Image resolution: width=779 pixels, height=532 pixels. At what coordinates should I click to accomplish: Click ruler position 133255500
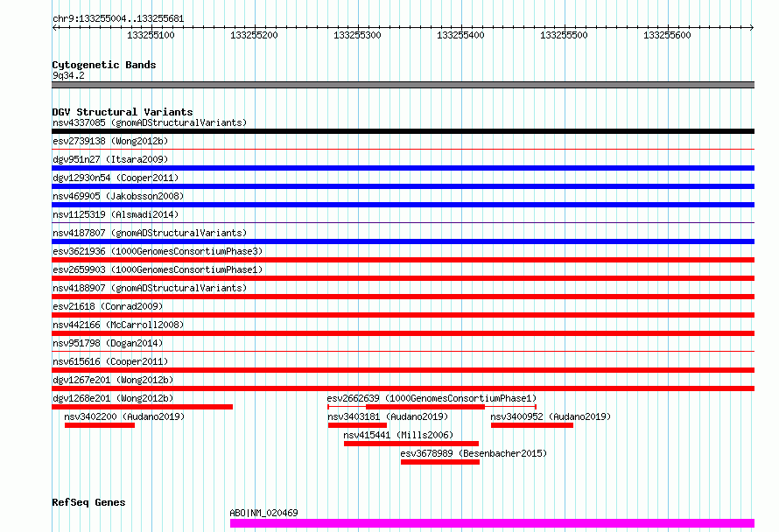(x=564, y=35)
